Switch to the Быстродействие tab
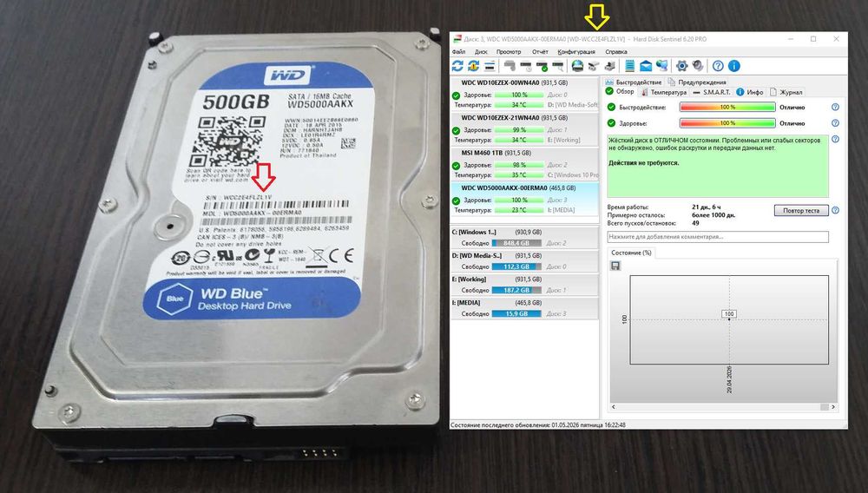Image resolution: width=868 pixels, height=493 pixels. (634, 82)
